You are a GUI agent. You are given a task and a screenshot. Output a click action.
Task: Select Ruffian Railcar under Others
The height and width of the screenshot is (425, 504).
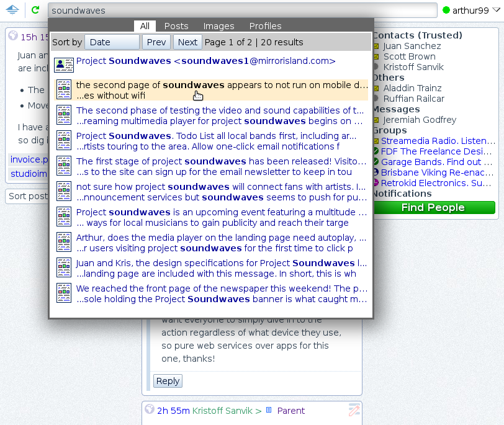click(413, 99)
